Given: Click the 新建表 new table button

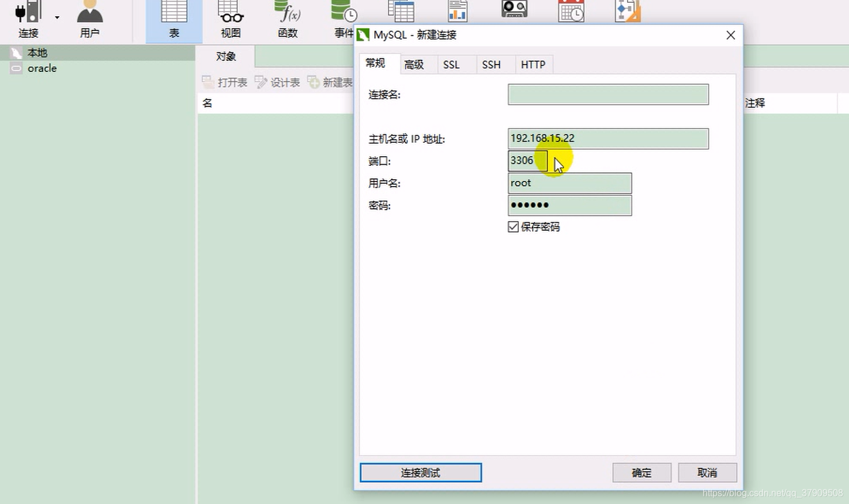Looking at the screenshot, I should pos(330,82).
